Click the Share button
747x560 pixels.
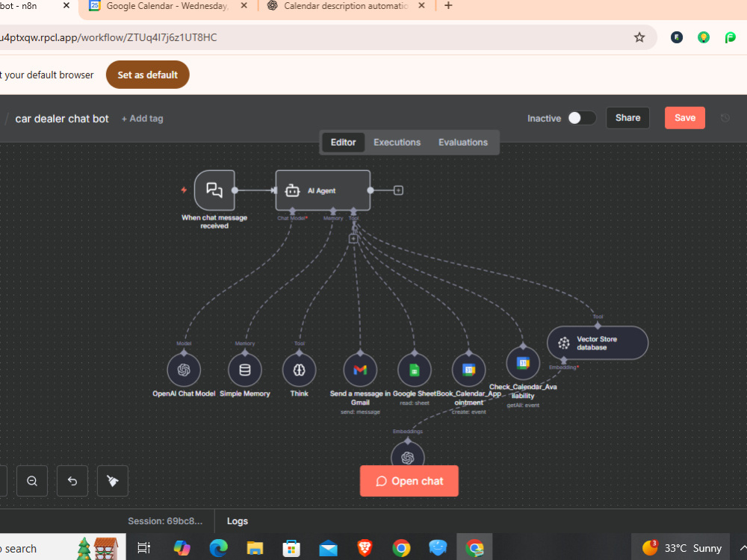628,118
